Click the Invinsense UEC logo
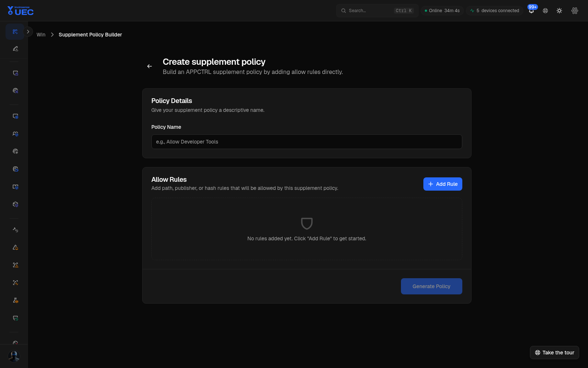The image size is (588, 368). point(21,11)
